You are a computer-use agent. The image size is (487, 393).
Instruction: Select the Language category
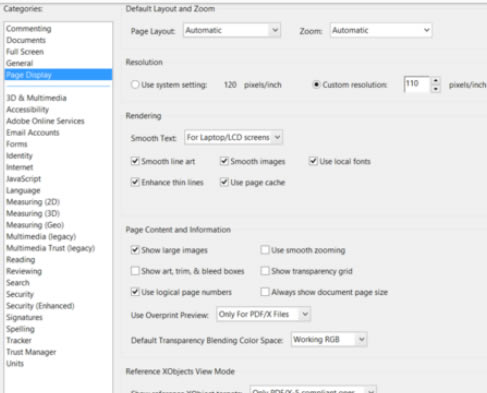click(x=23, y=190)
